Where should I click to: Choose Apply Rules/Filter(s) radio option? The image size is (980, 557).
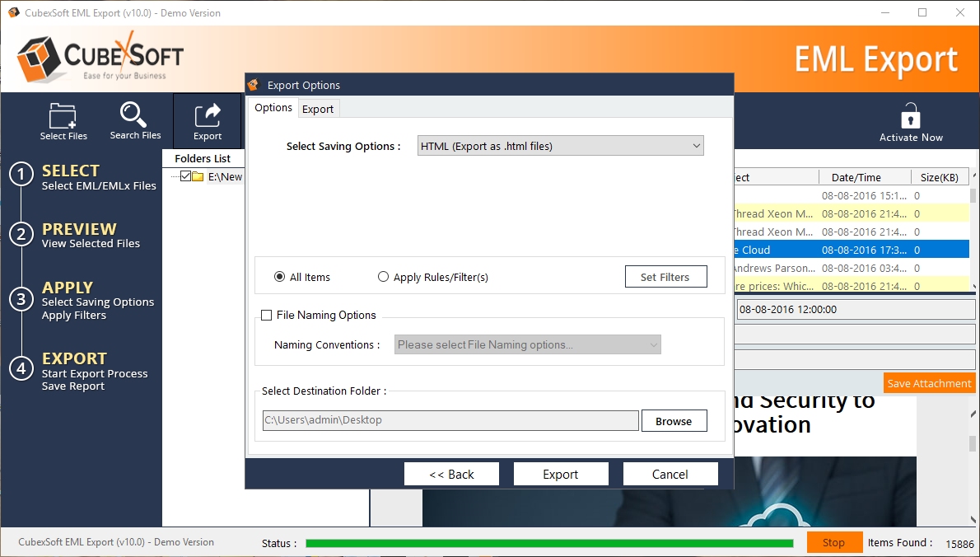[384, 278]
